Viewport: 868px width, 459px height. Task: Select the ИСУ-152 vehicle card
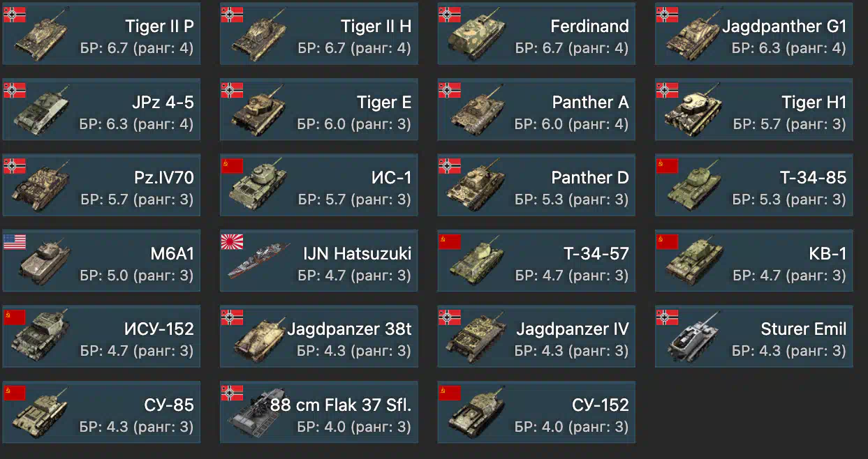tap(101, 336)
